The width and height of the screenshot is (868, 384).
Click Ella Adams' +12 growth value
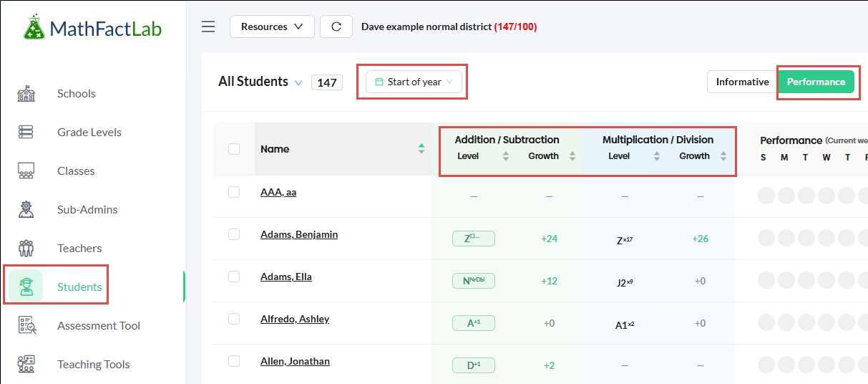[550, 281]
